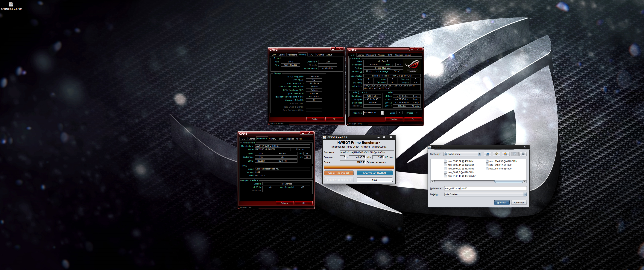Open About tab in CPU-Z processor window
This screenshot has height=270, width=644.
pos(408,55)
